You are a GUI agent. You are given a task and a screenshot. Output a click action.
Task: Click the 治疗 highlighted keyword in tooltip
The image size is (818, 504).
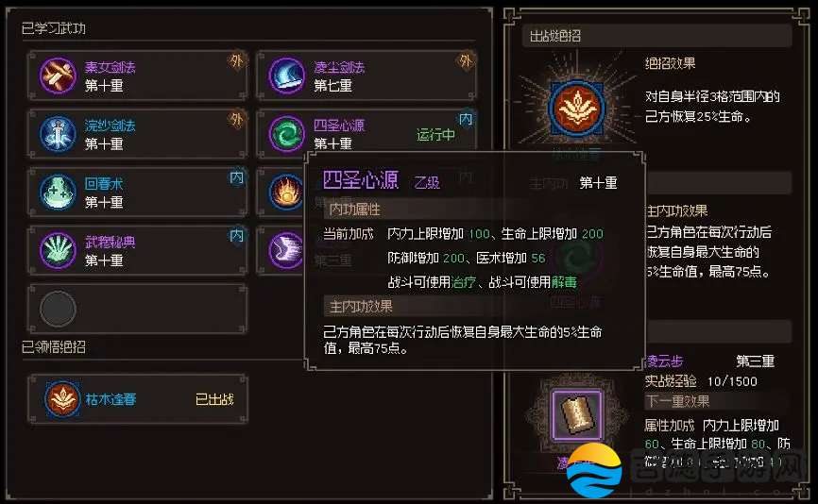pyautogui.click(x=463, y=282)
